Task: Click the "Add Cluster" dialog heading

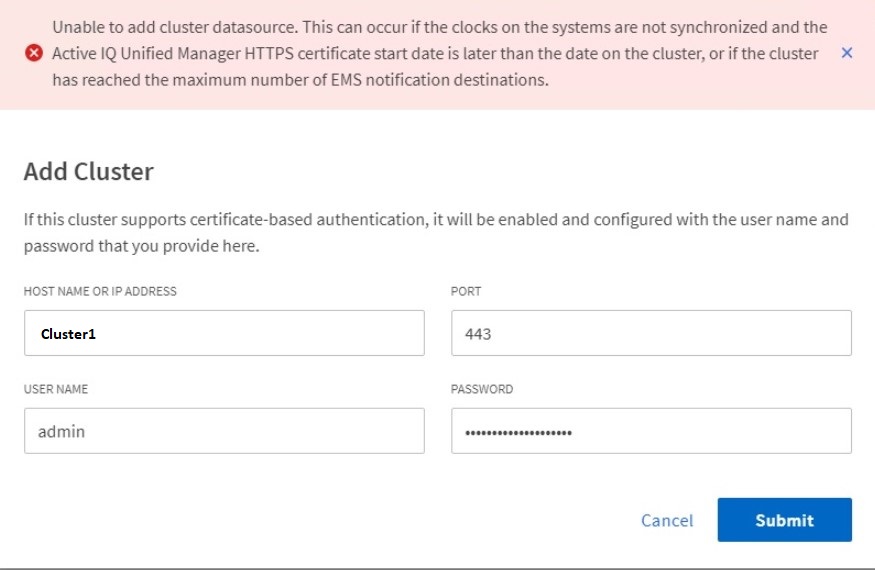Action: coord(88,171)
